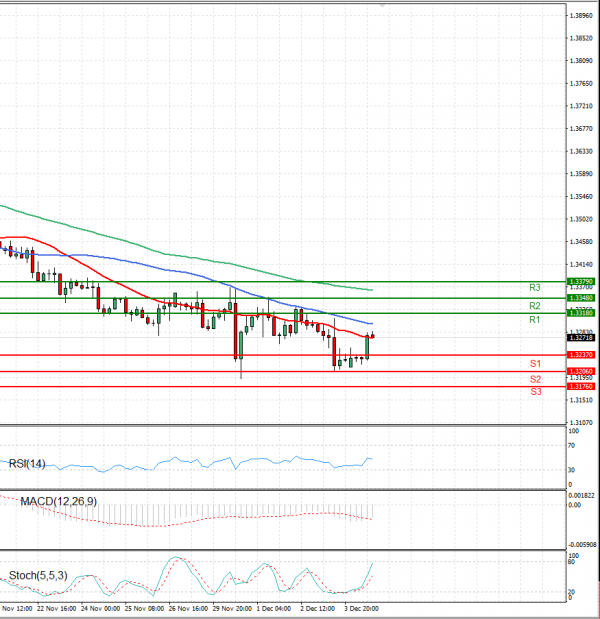Click the S1 support level label

tap(535, 363)
